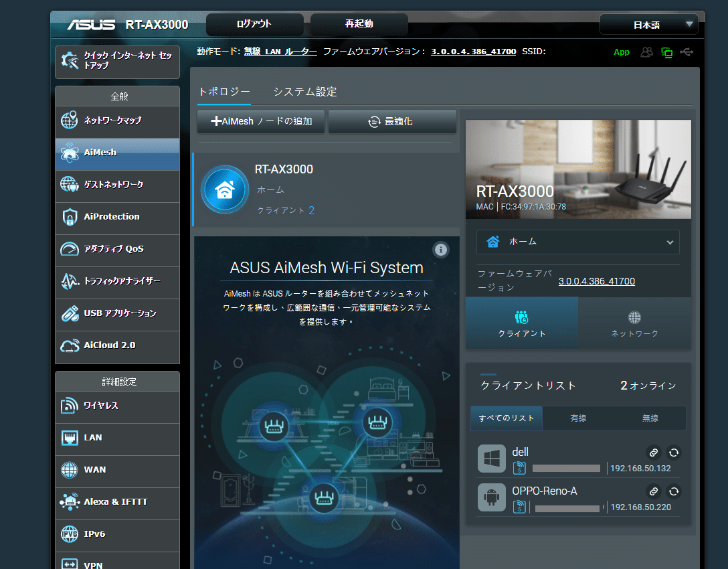This screenshot has width=728, height=569.
Task: Show すべてのリスト client filter
Action: coord(506,418)
